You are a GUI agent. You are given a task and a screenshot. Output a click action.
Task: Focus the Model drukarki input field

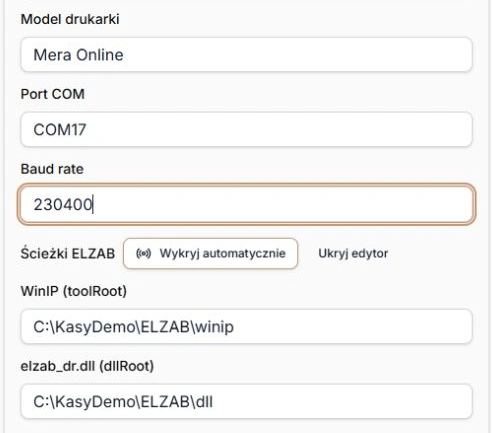tap(246, 55)
